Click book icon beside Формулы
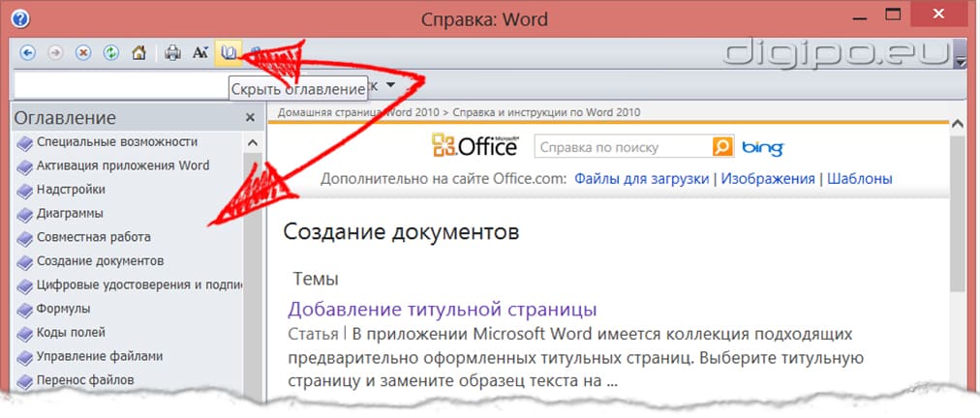 click(24, 310)
